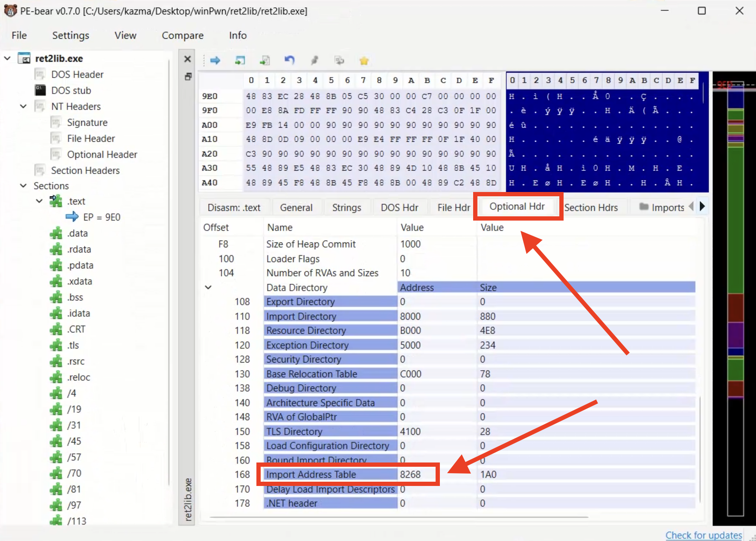Click the gray pin toolbar icon
The width and height of the screenshot is (756, 541).
(314, 61)
